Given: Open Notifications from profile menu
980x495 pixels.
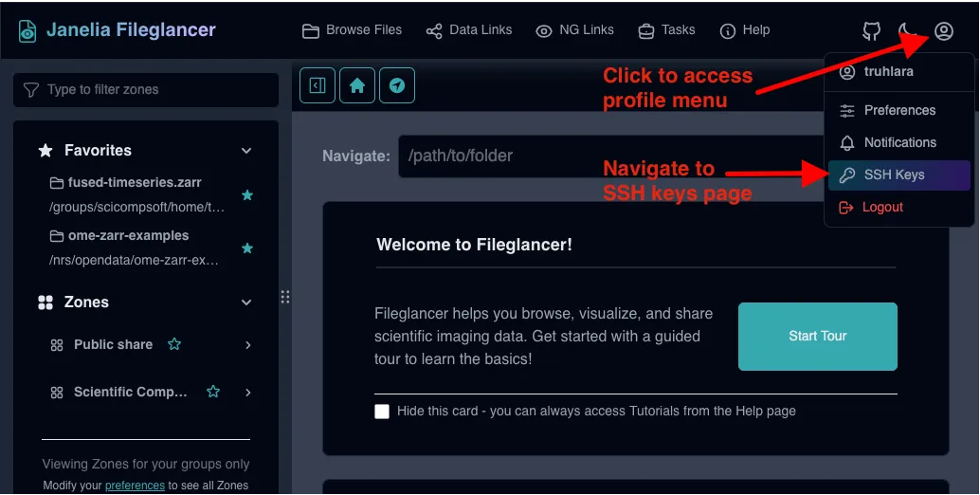Looking at the screenshot, I should [899, 143].
